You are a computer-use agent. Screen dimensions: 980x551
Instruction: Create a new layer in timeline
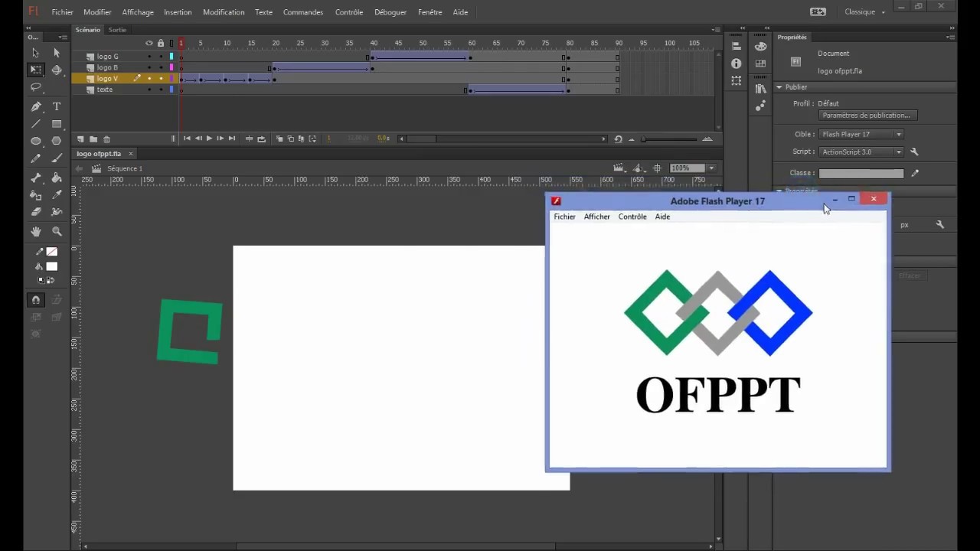coord(80,139)
